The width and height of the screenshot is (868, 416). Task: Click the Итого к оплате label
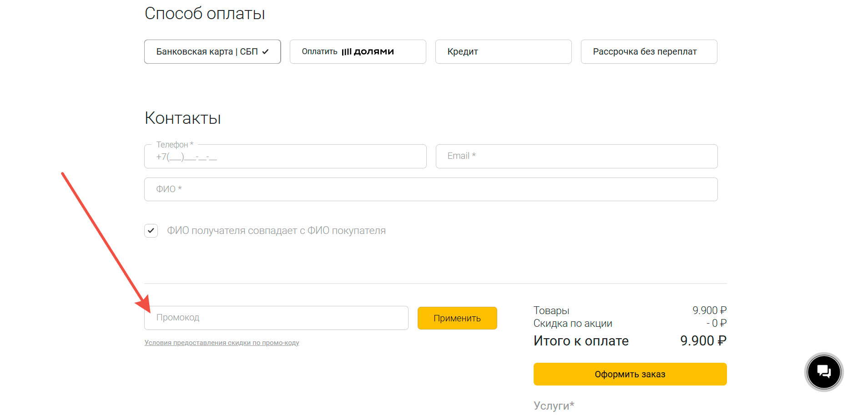[581, 341]
